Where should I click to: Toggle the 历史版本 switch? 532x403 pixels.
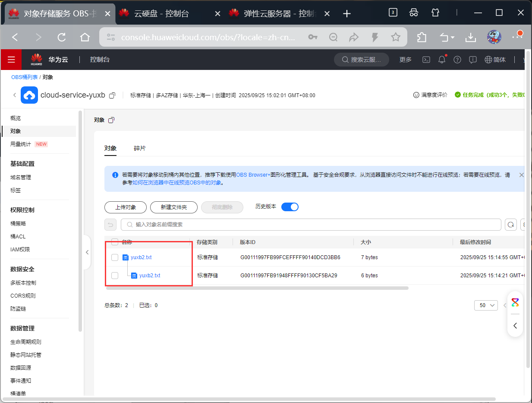coord(290,207)
